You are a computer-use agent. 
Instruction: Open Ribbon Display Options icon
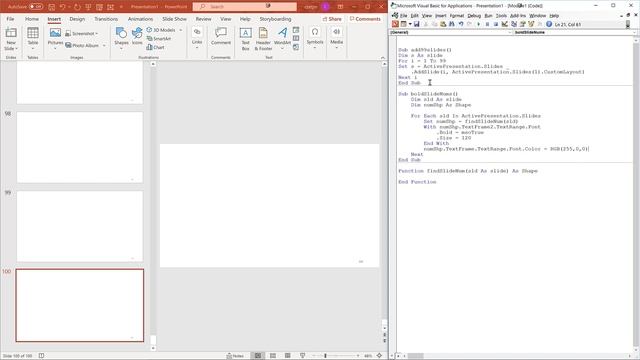tap(340, 7)
